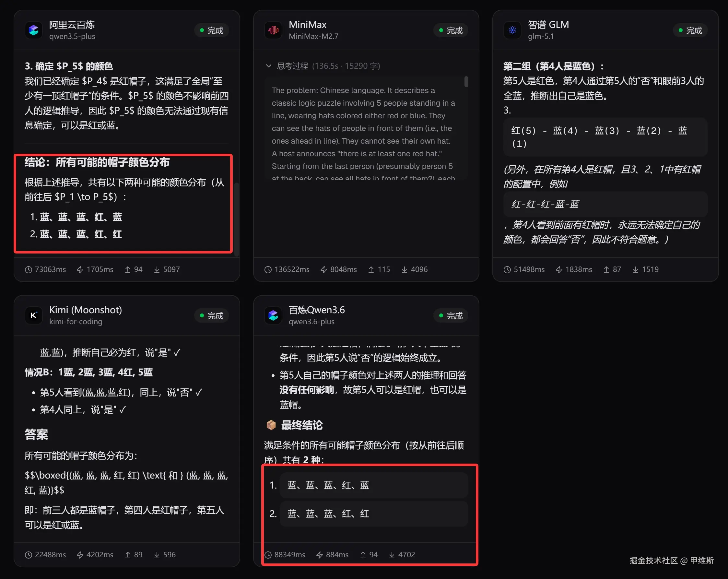
Task: Click the lightning icon beside 8048ms
Action: (323, 270)
